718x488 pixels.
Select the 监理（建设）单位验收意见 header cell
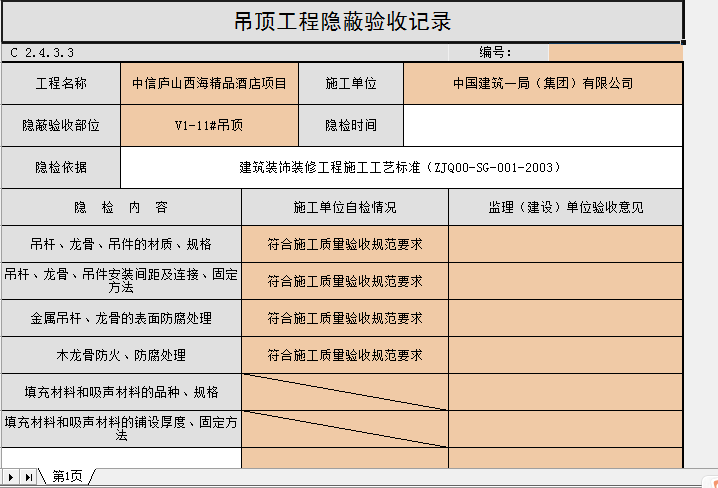pos(565,208)
